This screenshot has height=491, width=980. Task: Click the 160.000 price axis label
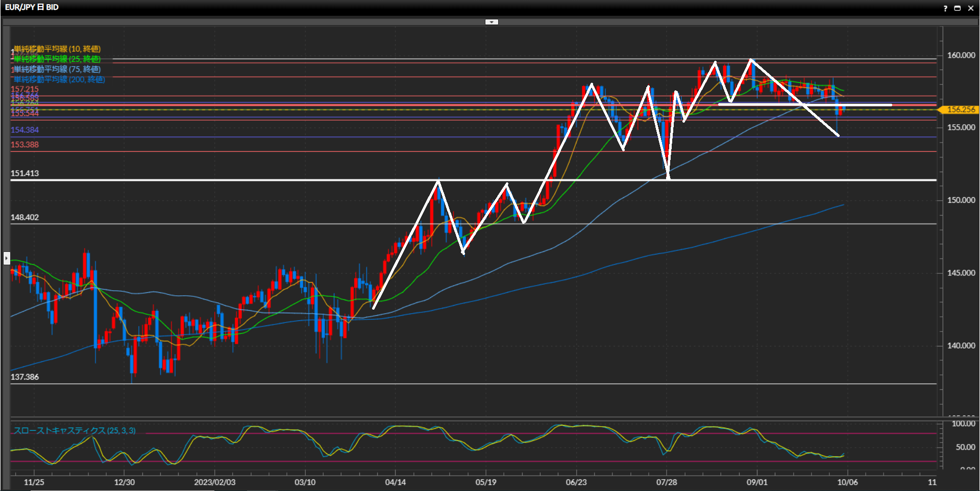961,56
